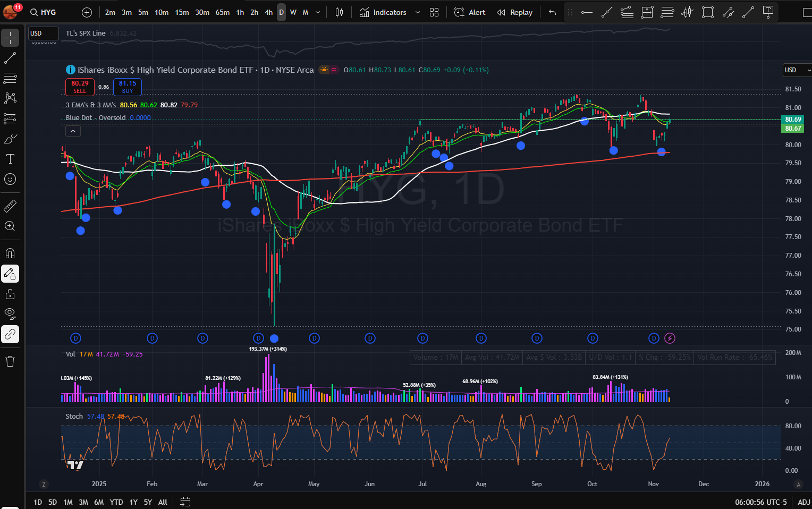Click the 80.29 SELL button
This screenshot has width=812, height=509.
80,87
